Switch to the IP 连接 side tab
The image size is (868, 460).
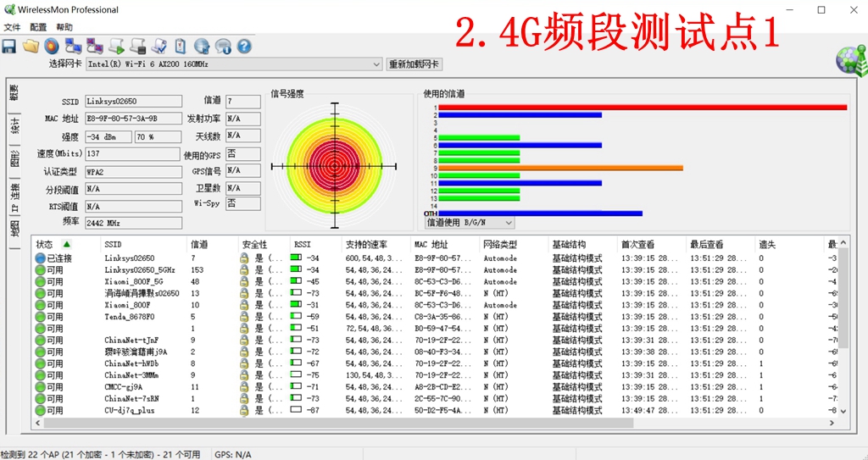14,199
